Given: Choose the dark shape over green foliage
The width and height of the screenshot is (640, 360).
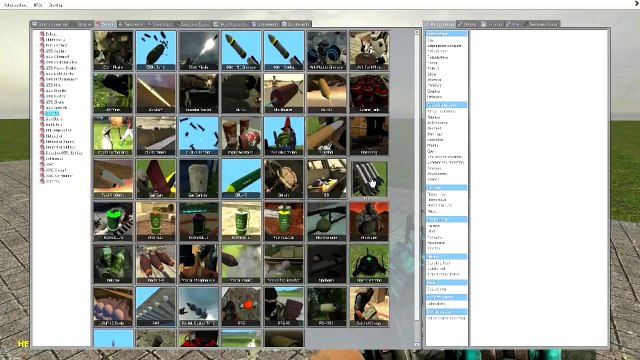Looking at the screenshot, I should tap(113, 93).
